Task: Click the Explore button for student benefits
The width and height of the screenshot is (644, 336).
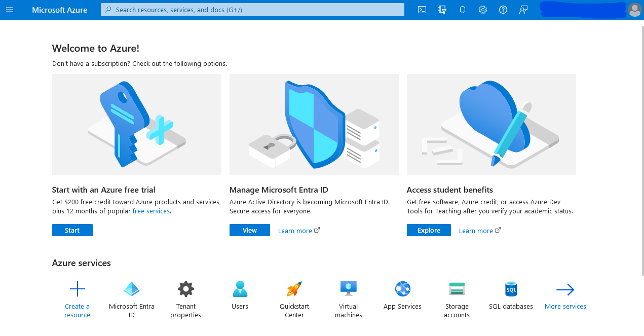Action: (x=429, y=230)
